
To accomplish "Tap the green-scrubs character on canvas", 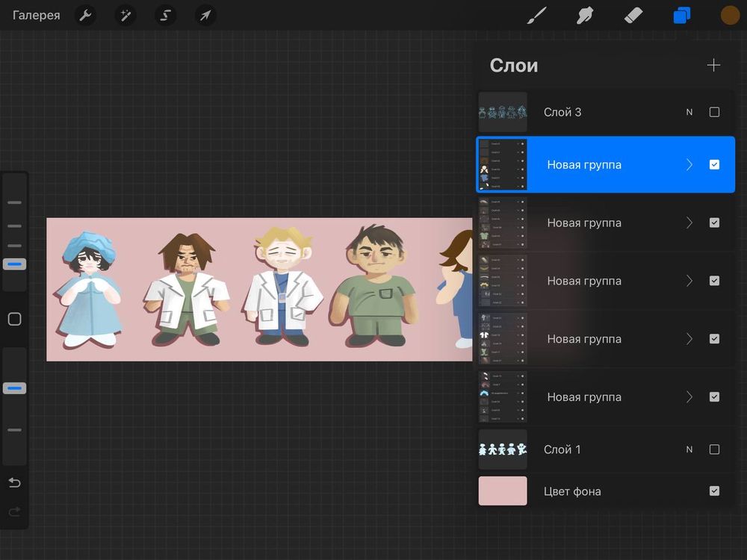I will pyautogui.click(x=376, y=286).
